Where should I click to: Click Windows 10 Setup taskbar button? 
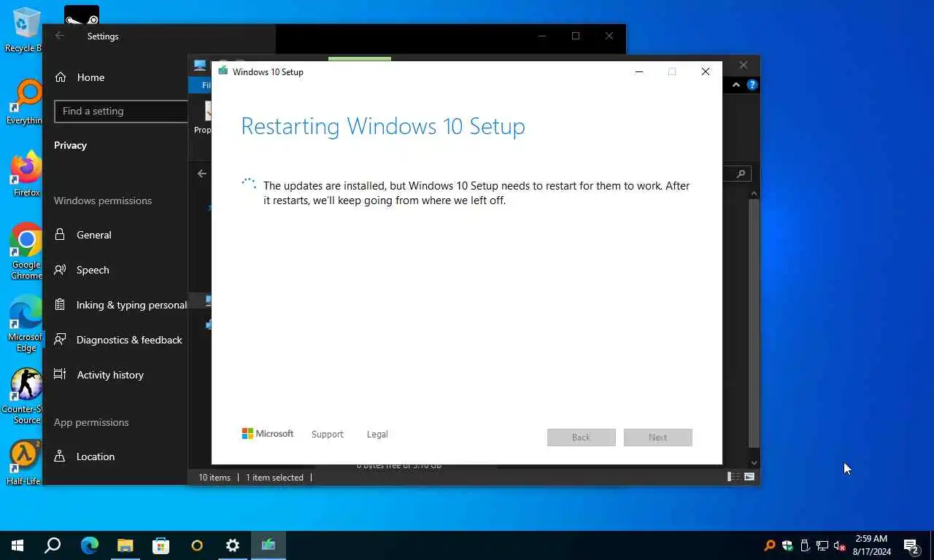click(268, 545)
